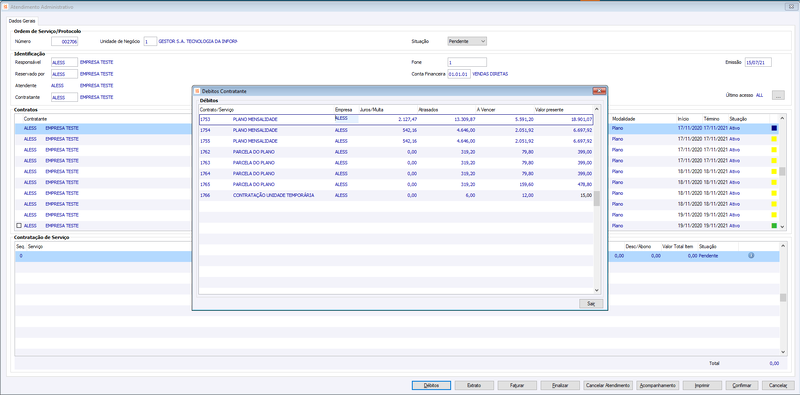Open the Situação dropdown showing Pendente
This screenshot has height=395, width=800.
point(467,41)
